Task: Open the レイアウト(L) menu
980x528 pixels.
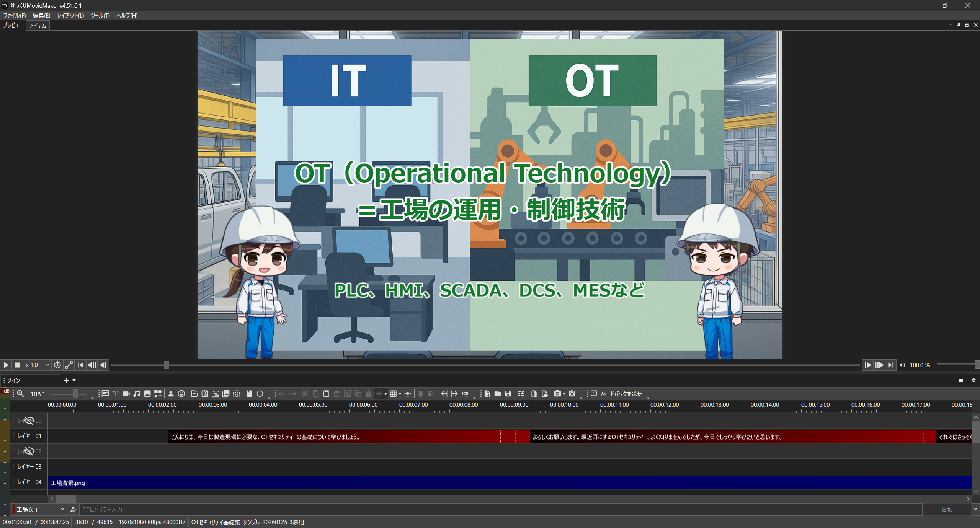Action: pos(70,15)
